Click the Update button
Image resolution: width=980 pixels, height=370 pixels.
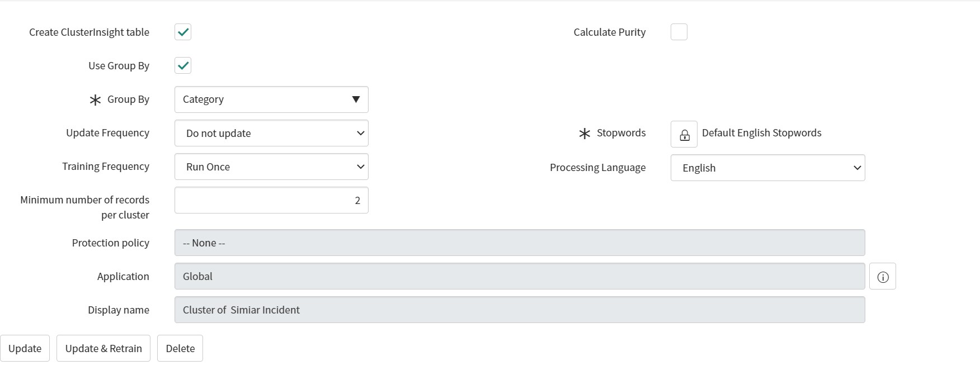(25, 348)
